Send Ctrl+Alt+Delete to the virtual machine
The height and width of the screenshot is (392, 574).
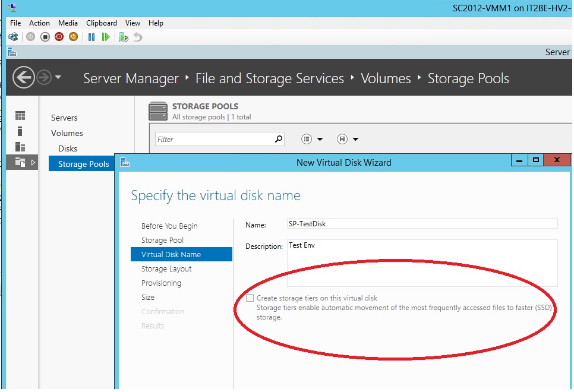pos(13,37)
